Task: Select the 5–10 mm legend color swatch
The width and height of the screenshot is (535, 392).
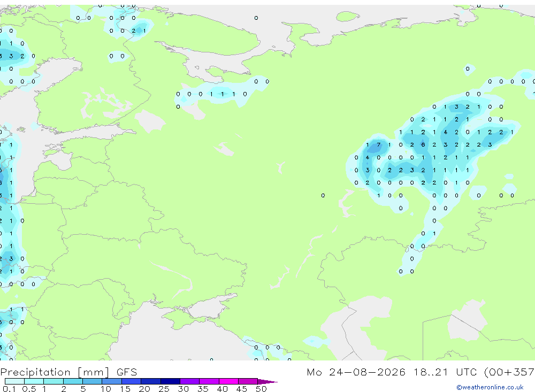Action: coord(93,381)
